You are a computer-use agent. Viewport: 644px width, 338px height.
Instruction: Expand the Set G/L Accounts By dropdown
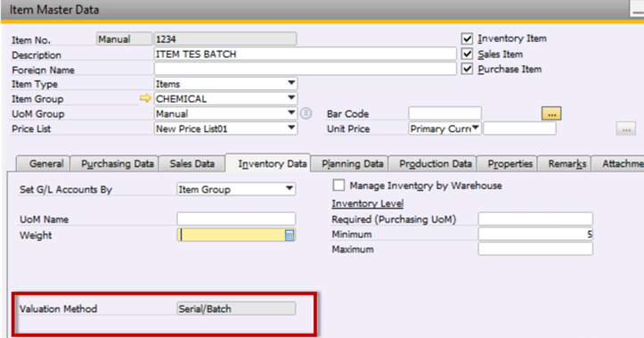pos(289,189)
